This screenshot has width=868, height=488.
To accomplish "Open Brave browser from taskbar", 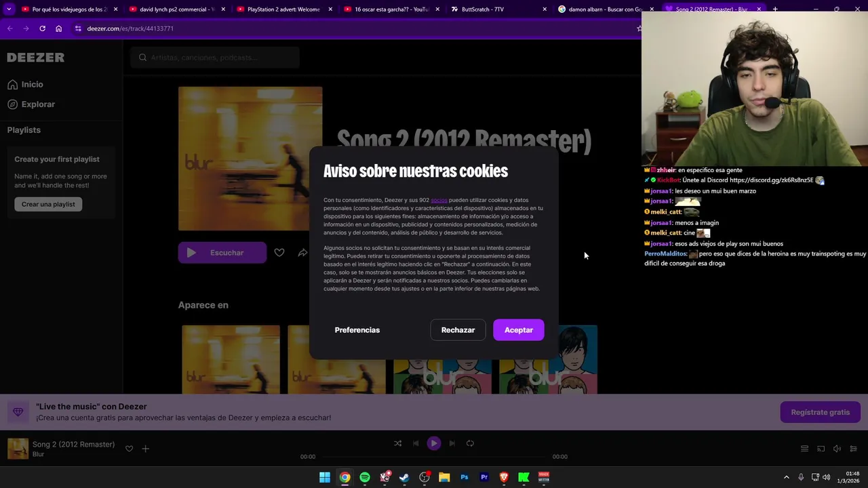I will [x=504, y=477].
